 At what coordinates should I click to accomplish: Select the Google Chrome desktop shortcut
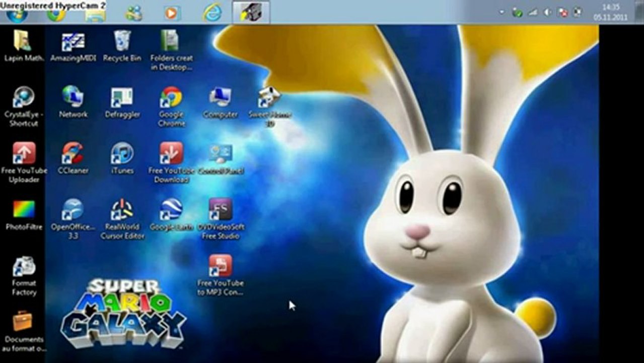pyautogui.click(x=171, y=106)
